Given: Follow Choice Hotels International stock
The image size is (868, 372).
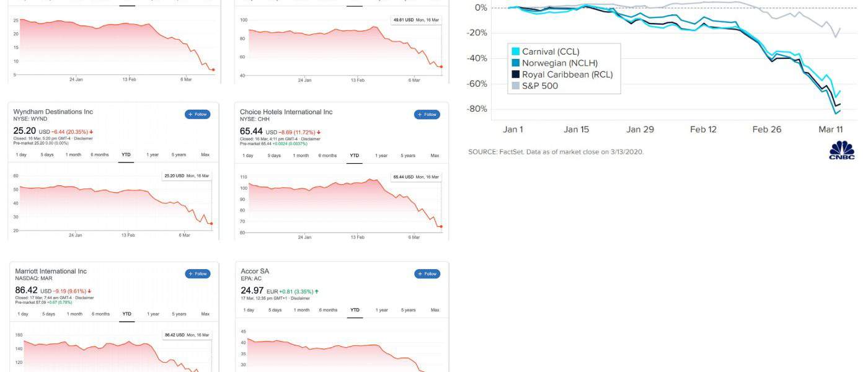Looking at the screenshot, I should (x=427, y=114).
